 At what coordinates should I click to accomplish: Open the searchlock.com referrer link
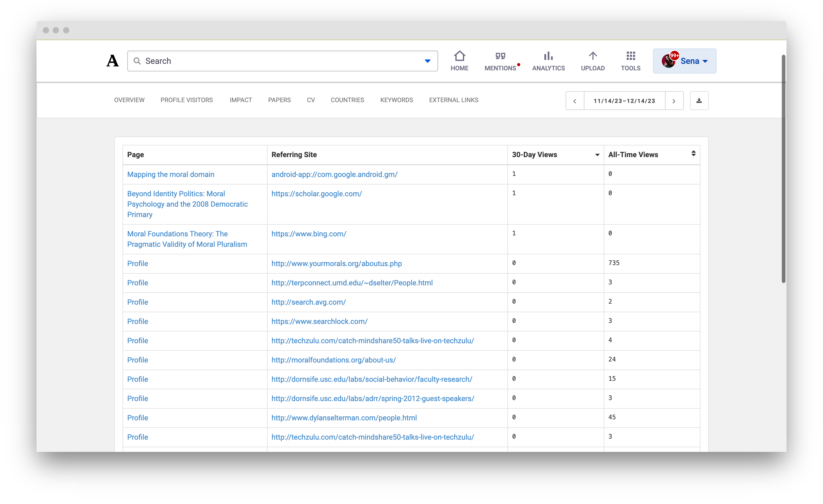319,321
